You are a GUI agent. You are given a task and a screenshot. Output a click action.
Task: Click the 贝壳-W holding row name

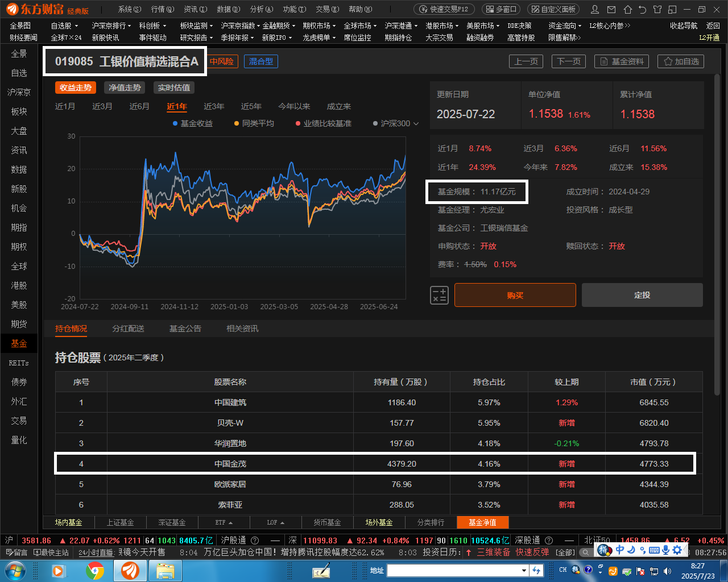pos(230,423)
